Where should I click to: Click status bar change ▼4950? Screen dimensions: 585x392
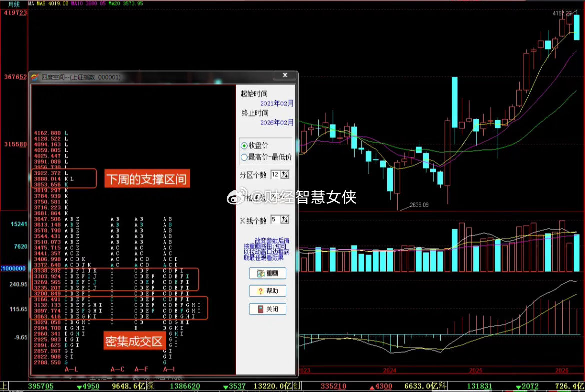88,386
